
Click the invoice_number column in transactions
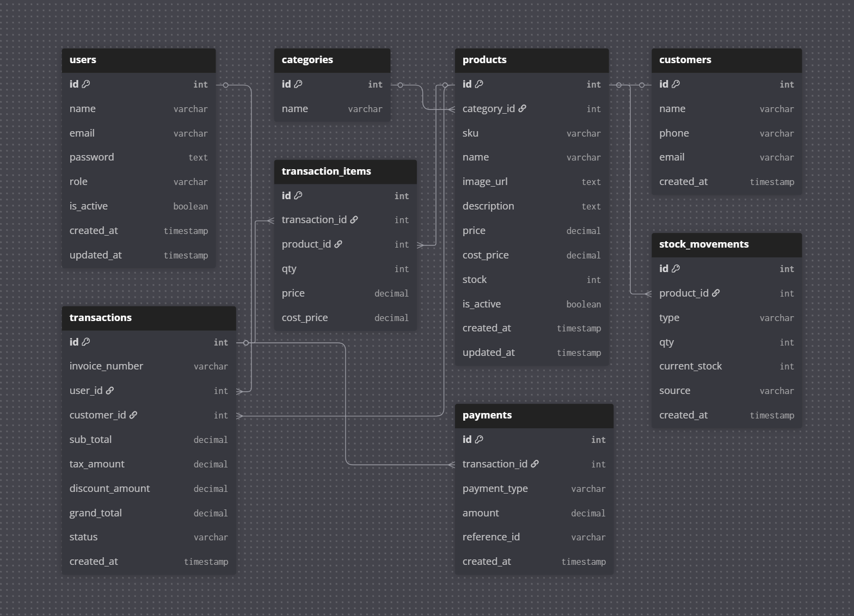(x=106, y=366)
